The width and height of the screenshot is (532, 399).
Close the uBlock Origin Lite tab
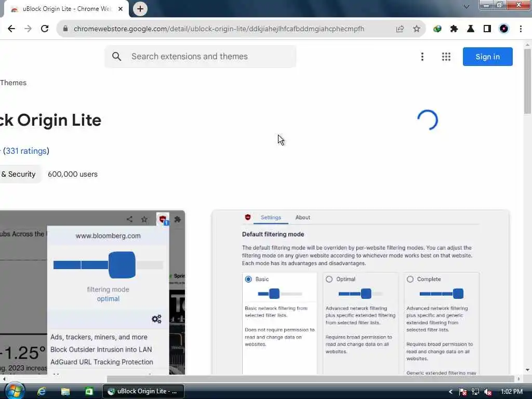pyautogui.click(x=121, y=9)
